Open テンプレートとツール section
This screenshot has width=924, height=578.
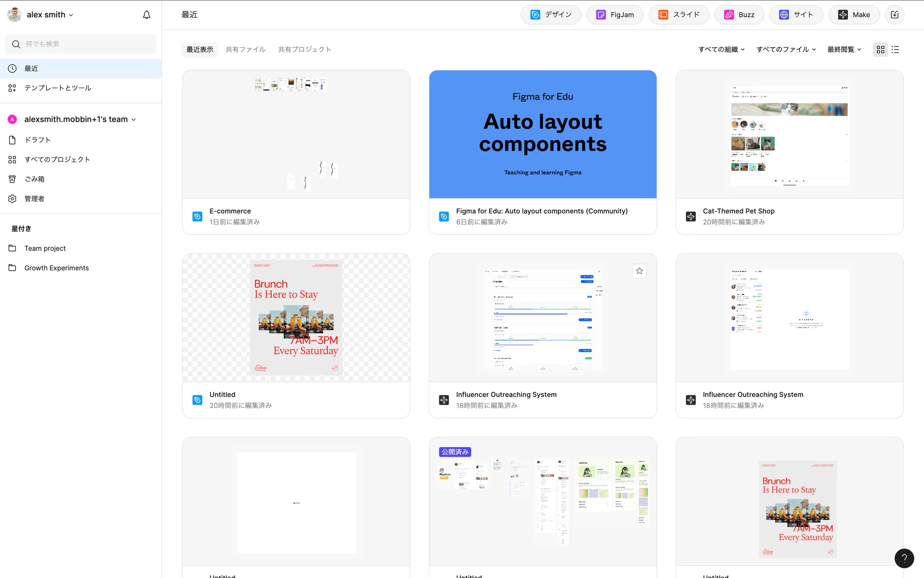coord(58,88)
